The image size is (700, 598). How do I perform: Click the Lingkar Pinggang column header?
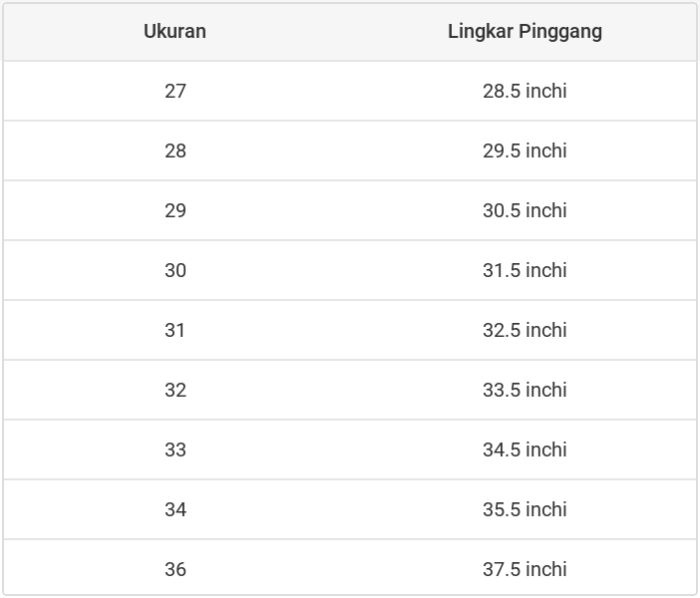(525, 31)
